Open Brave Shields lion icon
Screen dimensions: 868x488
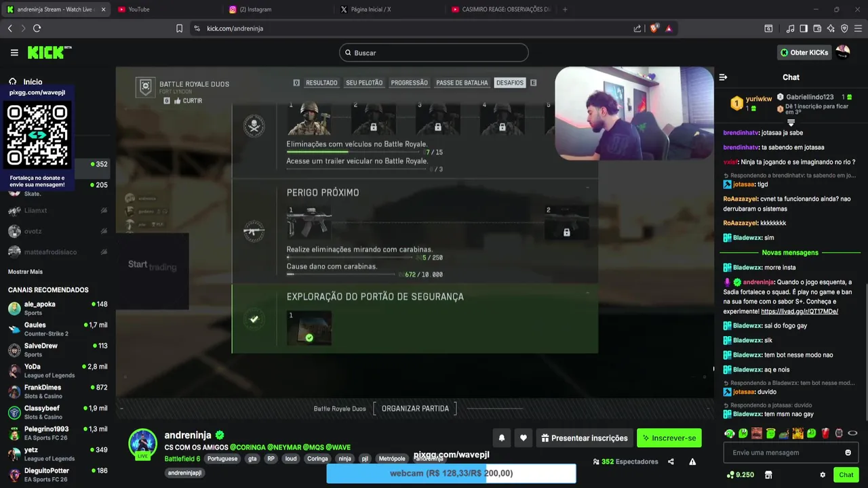point(654,28)
